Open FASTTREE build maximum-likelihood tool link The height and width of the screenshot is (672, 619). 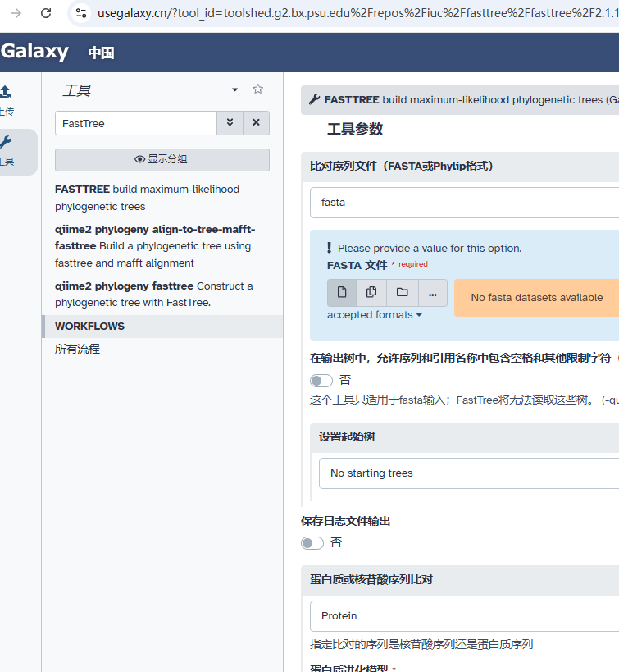(147, 198)
